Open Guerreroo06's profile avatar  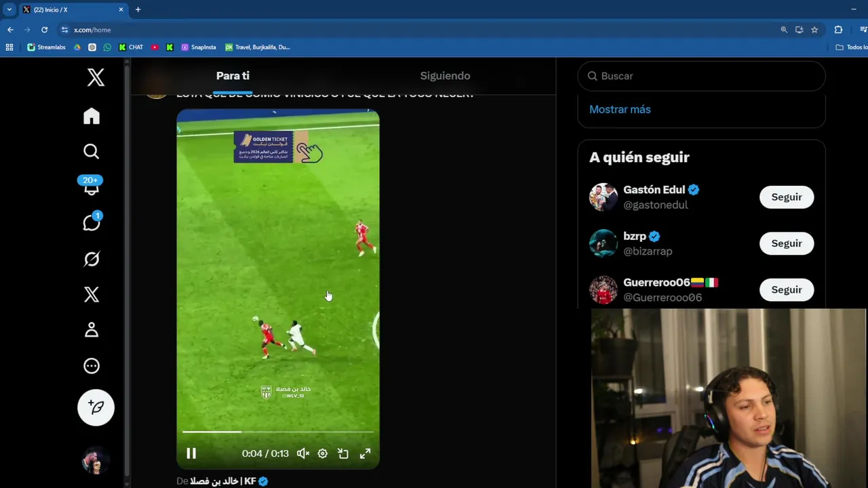[x=603, y=289]
